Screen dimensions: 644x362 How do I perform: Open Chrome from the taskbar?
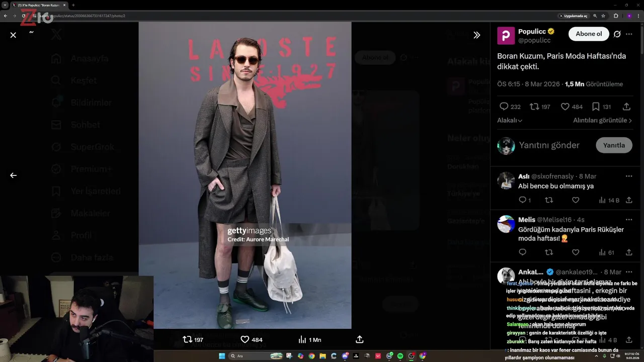(311, 356)
